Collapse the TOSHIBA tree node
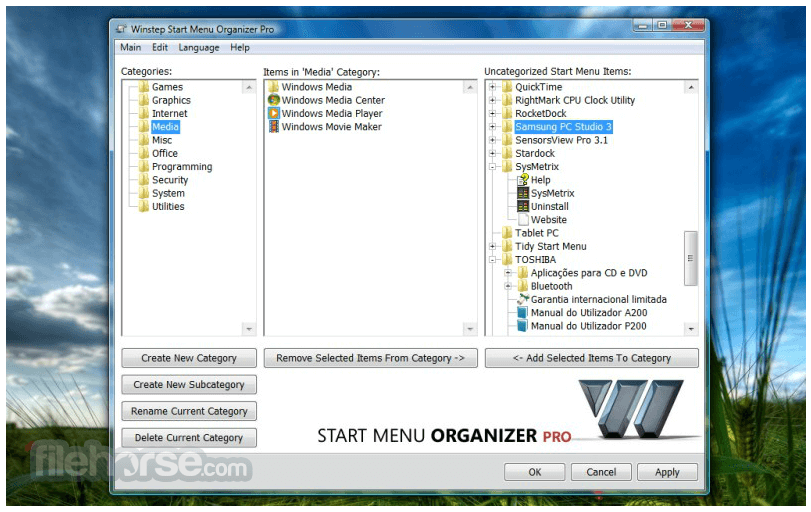811x512 pixels. [x=492, y=260]
